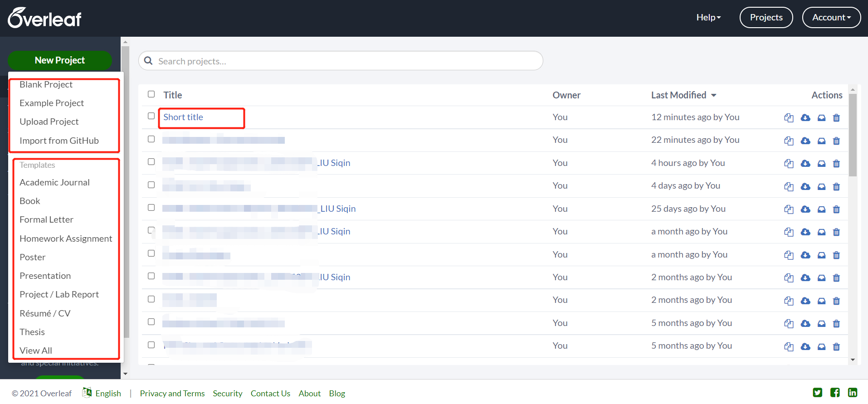
Task: Open Overleaf LinkedIn page from footer icon
Action: (853, 393)
